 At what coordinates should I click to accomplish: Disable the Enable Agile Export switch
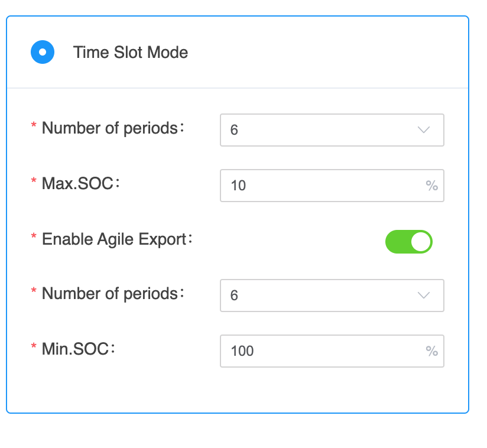click(408, 242)
